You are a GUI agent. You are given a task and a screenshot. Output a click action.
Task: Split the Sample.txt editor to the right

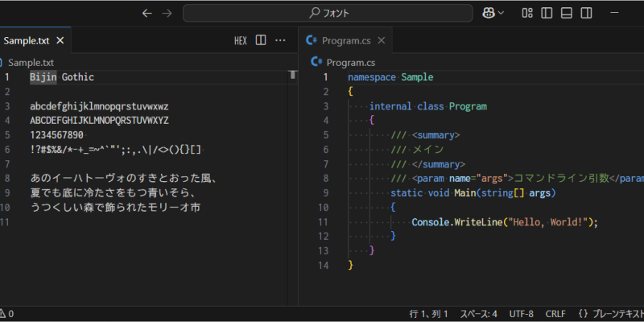[x=261, y=40]
